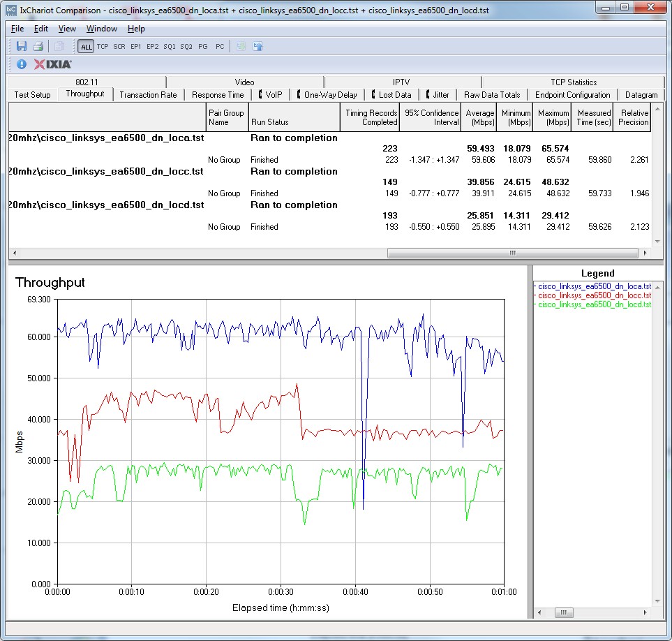Click the Maximum (Mbps) column header
The height and width of the screenshot is (641, 672).
[x=553, y=117]
